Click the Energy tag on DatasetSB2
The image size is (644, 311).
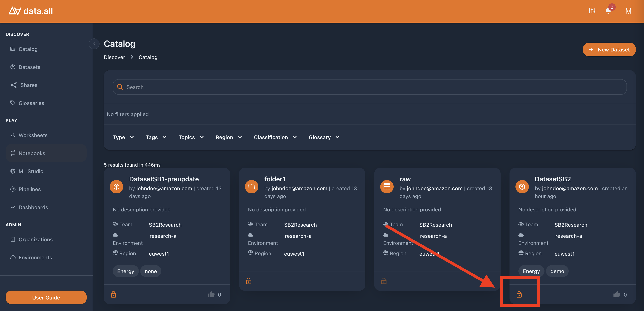point(531,271)
